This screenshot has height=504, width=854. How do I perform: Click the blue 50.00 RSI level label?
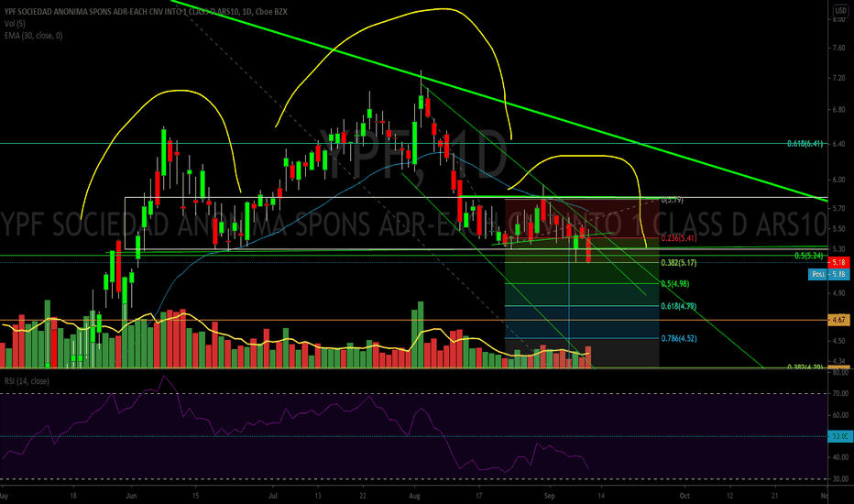[838, 436]
